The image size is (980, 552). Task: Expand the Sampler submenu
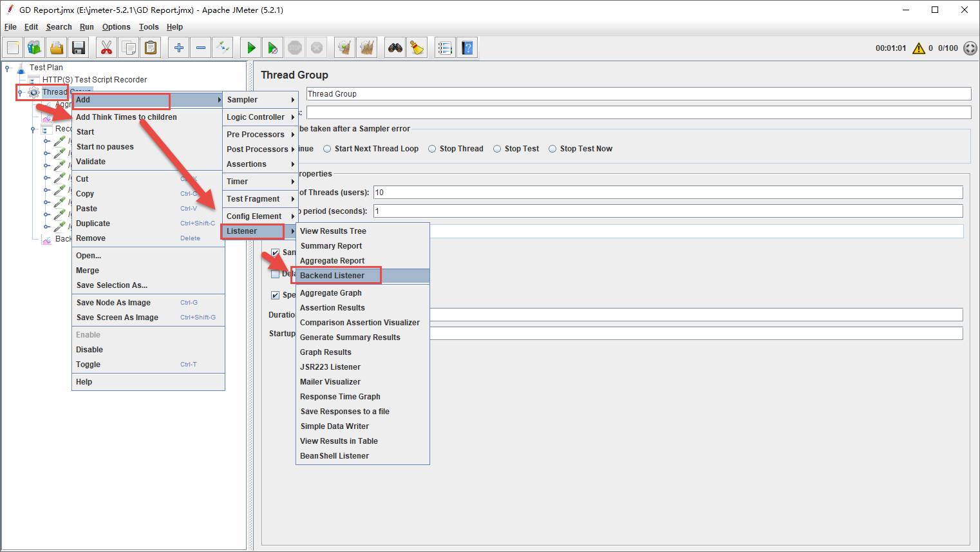(x=259, y=100)
